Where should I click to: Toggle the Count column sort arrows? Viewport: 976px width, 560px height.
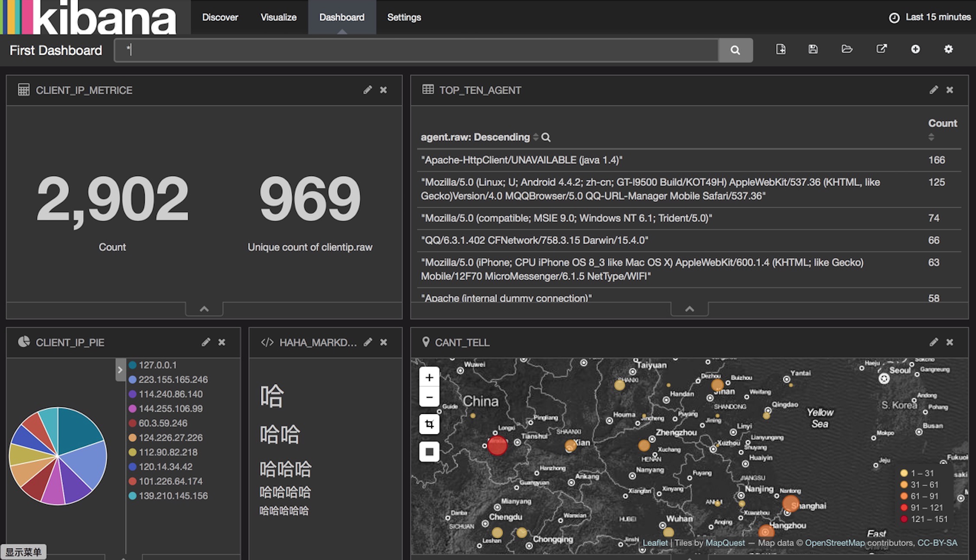coord(931,137)
